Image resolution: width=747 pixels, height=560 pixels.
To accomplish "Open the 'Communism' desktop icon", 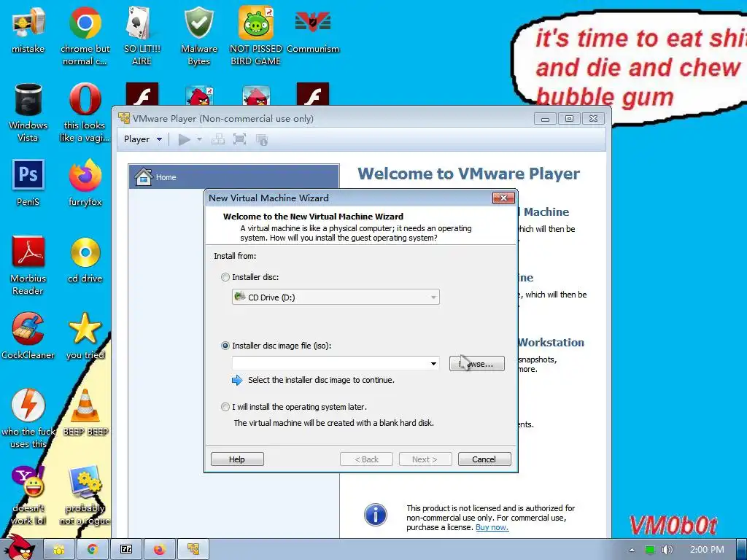I will (x=313, y=30).
